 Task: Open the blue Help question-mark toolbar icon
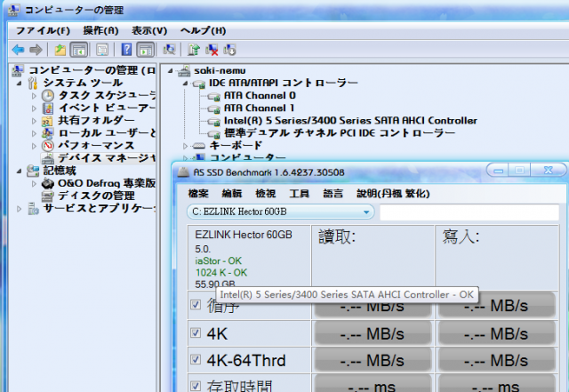click(126, 50)
